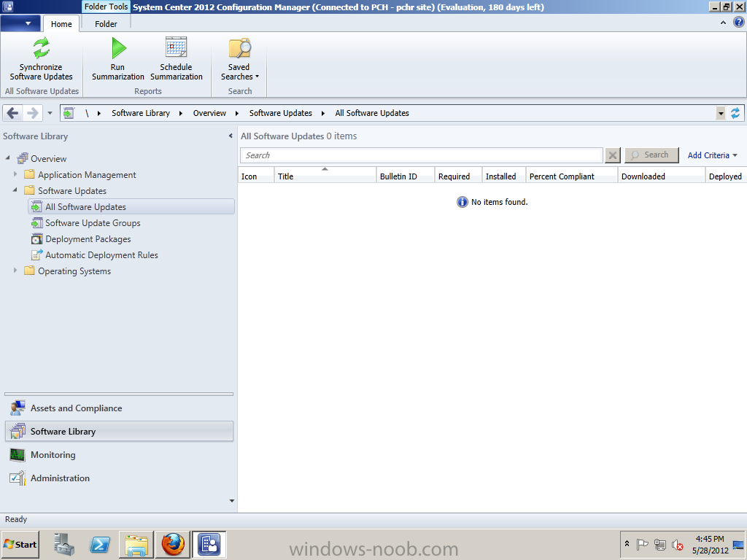Switch to the Monitoring workspace
The width and height of the screenshot is (747, 560).
119,455
